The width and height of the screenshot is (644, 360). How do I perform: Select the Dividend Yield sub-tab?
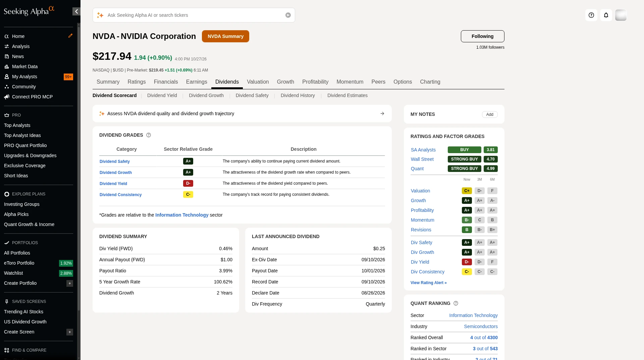162,95
